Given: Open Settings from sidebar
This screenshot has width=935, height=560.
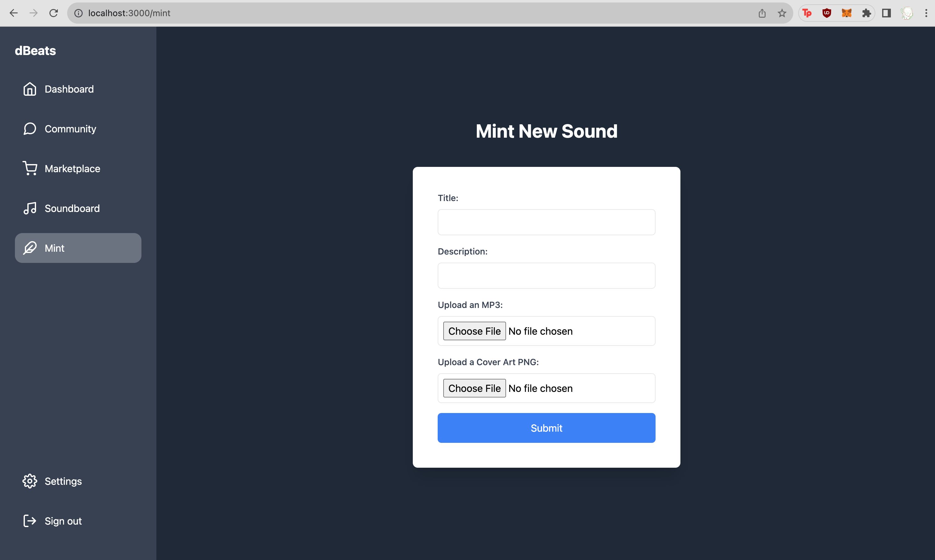Looking at the screenshot, I should coord(63,481).
